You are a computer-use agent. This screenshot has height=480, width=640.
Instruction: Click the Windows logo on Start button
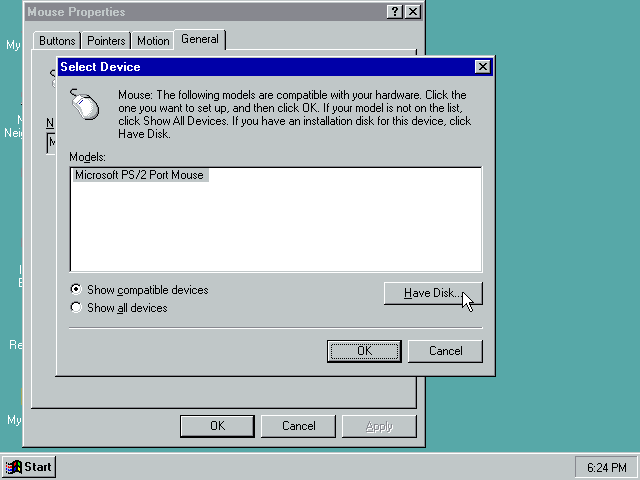[14, 467]
